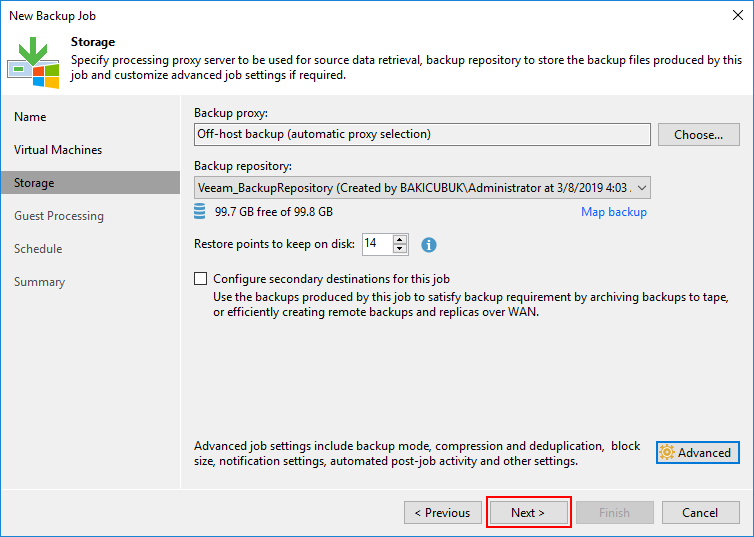Screen dimensions: 754x537
Task: Cancel the New Backup Job wizard
Action: (x=701, y=513)
